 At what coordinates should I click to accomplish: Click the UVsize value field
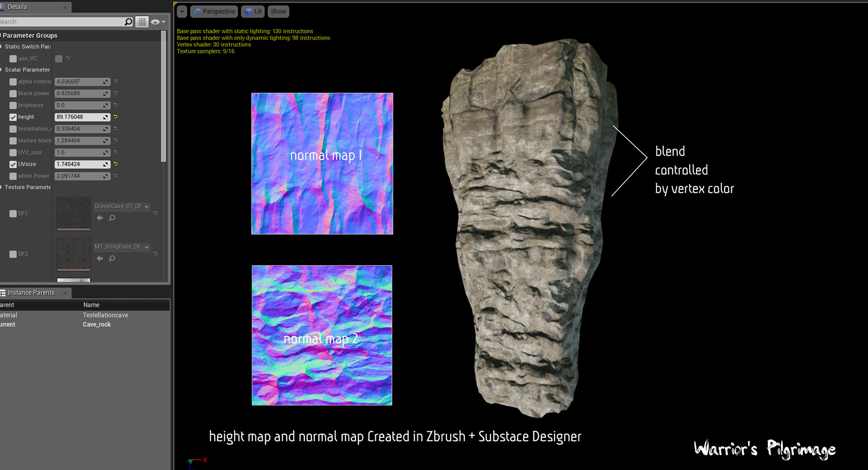tap(79, 164)
